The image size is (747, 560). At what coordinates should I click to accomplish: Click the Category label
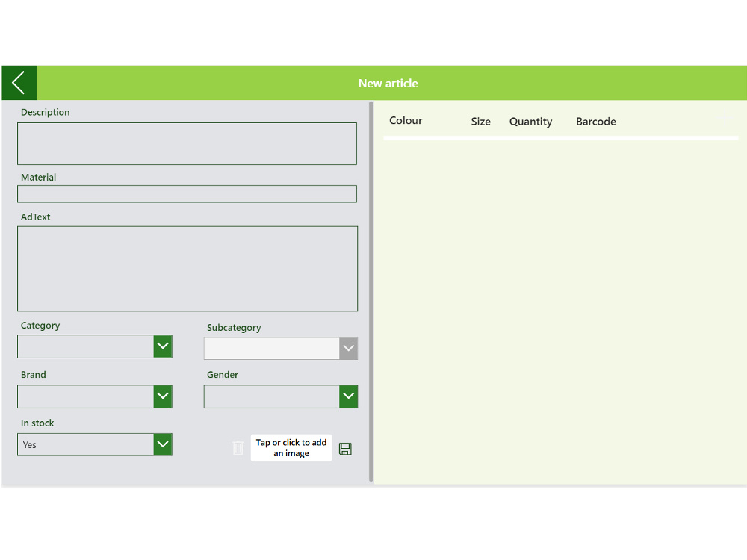coord(40,326)
